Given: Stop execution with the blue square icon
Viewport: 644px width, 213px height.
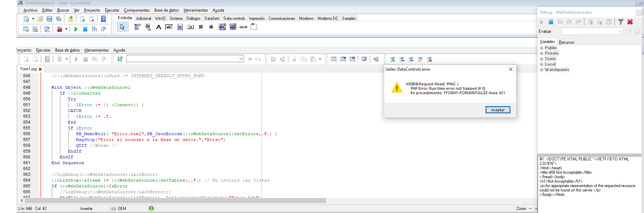Looking at the screenshot, I should 85,29.
